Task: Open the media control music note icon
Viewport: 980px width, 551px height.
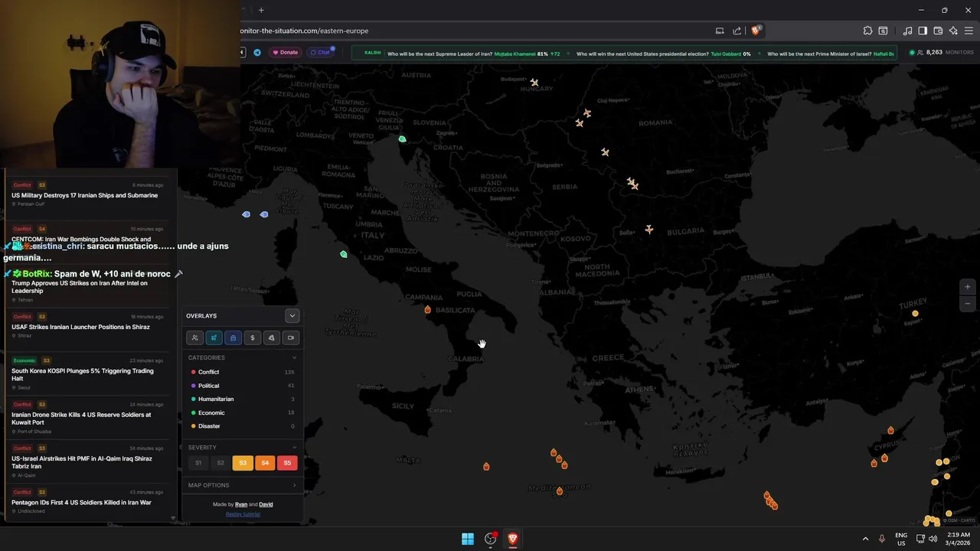Action: 907,31
